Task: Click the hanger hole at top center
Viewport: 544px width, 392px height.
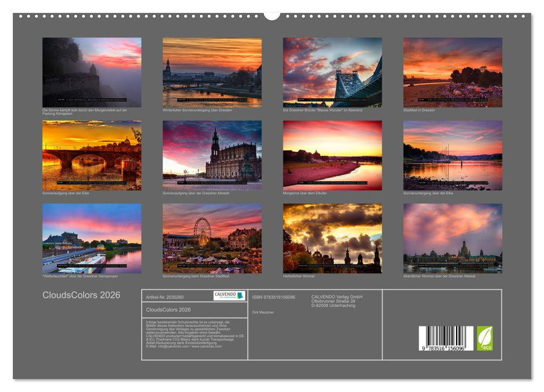Action: click(273, 13)
